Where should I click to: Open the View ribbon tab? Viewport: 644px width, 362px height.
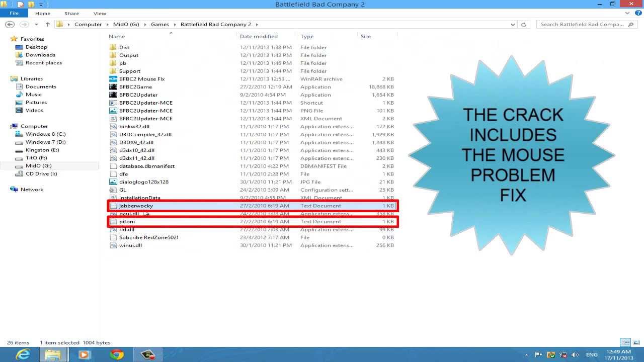tap(100, 14)
